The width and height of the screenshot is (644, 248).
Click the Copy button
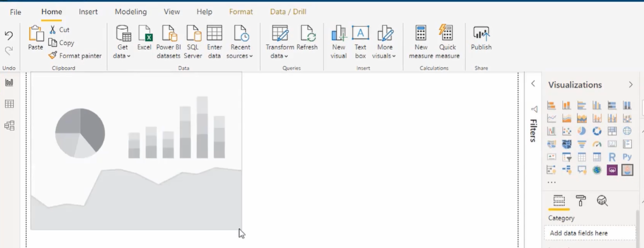tap(61, 43)
